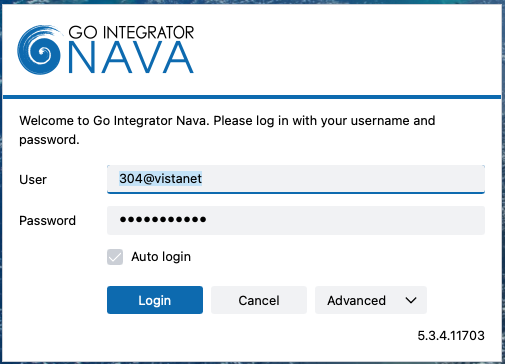Click the Auto login label text
The image size is (505, 364).
[x=161, y=257]
